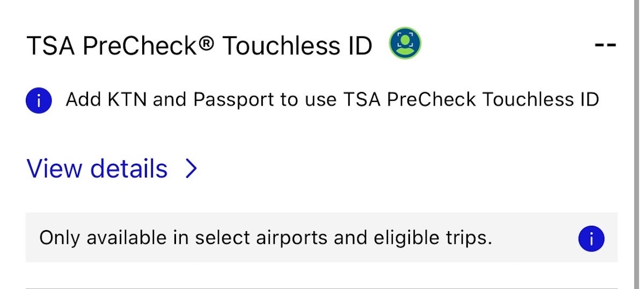Click the horizontal divider below the banner
The image size is (644, 289).
[x=322, y=288]
